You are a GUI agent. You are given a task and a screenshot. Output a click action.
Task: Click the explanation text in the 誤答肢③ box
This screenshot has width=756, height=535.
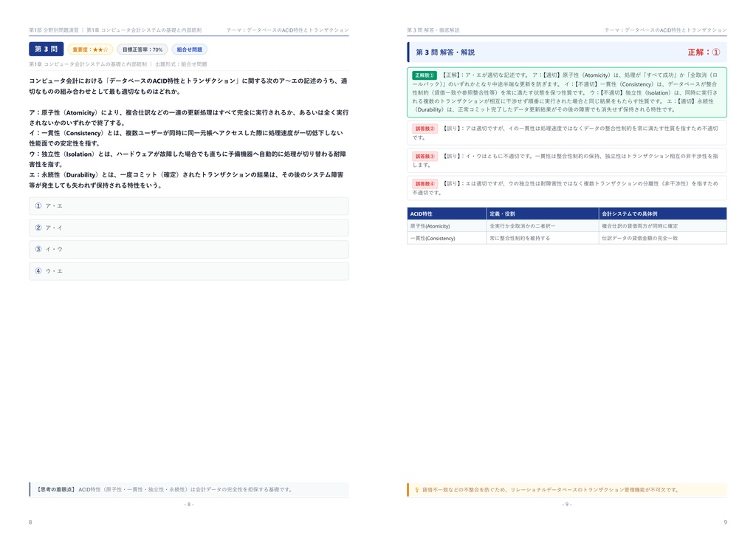coord(566,160)
